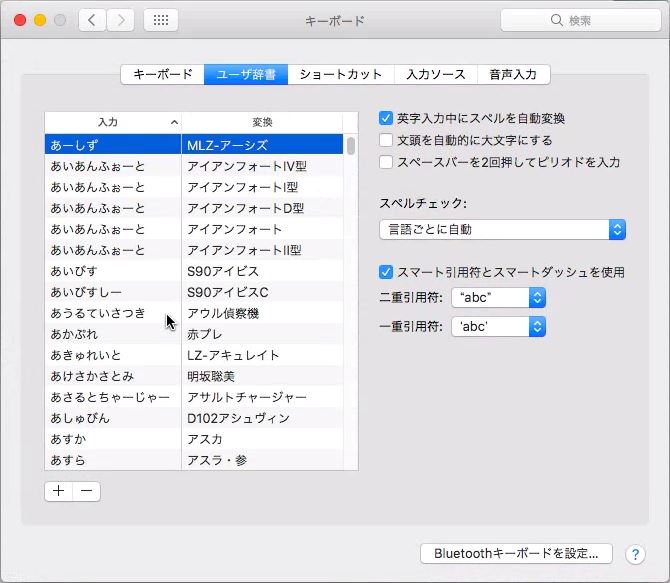
Task: Go forward with the right chevron button
Action: point(120,20)
